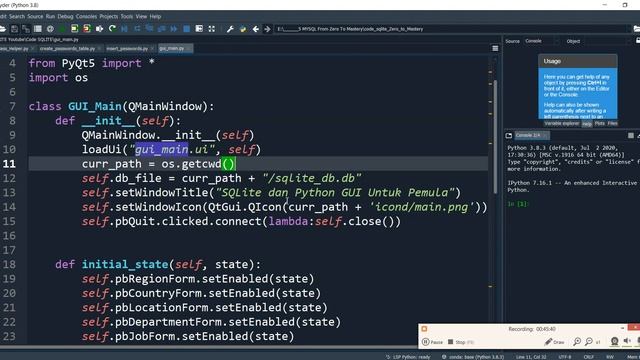Open the PYTHONPATH manager Python icon

(x=243, y=29)
